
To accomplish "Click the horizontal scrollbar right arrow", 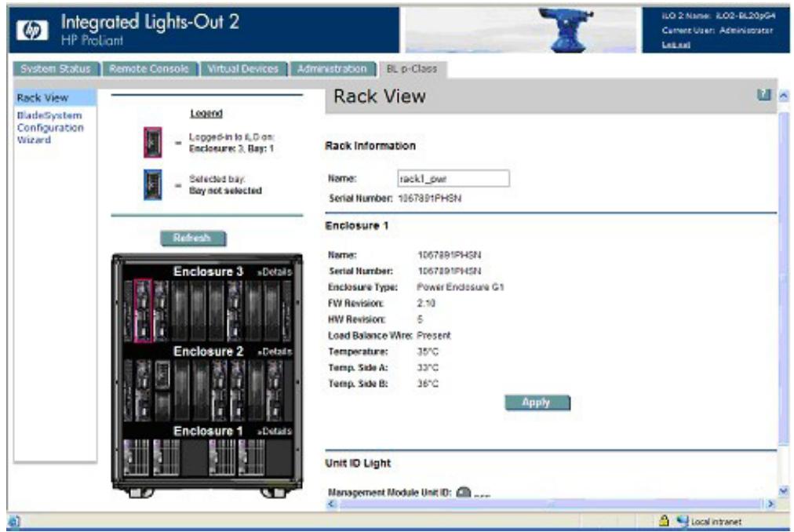I will click(770, 504).
